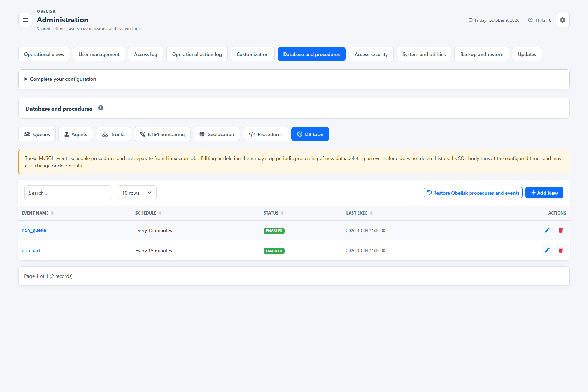Image resolution: width=588 pixels, height=392 pixels.
Task: Edit the min_queue event with pencil icon
Action: [547, 230]
